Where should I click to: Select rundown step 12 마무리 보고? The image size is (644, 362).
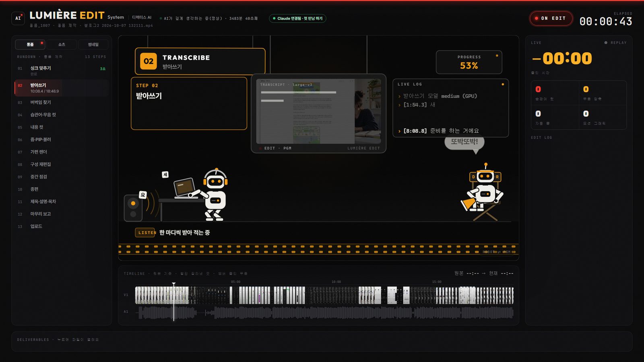click(61, 214)
